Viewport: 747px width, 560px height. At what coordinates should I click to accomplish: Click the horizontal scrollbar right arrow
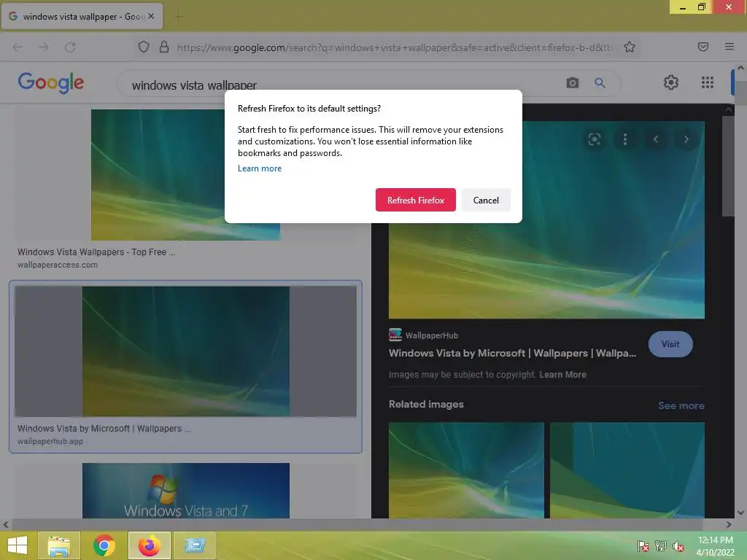click(x=729, y=524)
